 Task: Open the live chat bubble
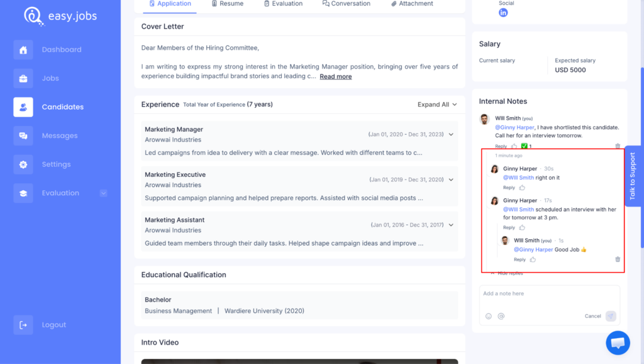618,343
